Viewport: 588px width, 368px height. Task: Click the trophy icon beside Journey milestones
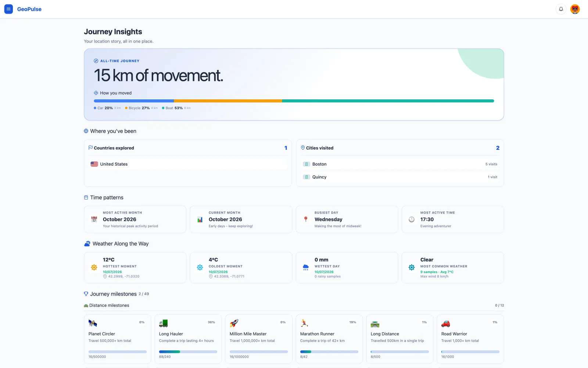tap(86, 294)
